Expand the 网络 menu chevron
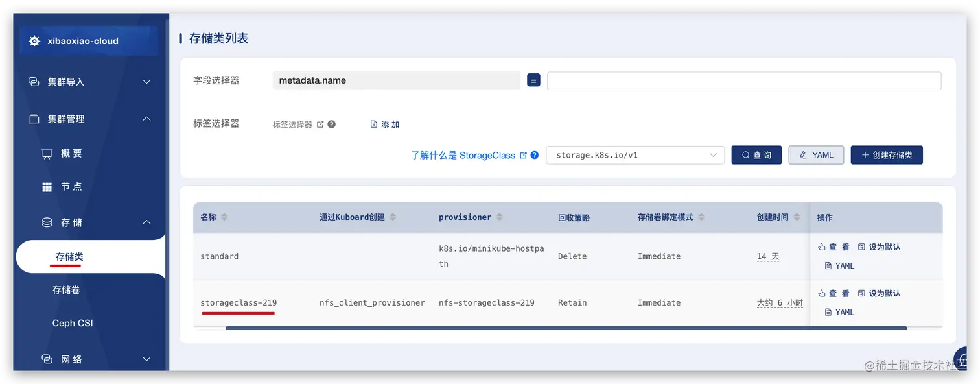The width and height of the screenshot is (980, 384). click(x=146, y=359)
